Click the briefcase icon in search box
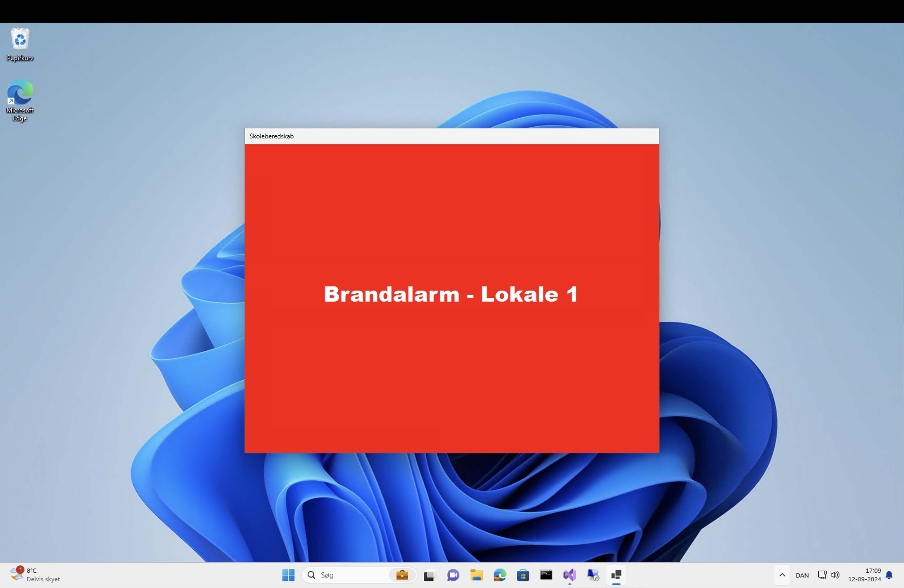Viewport: 904px width, 588px height. (402, 575)
